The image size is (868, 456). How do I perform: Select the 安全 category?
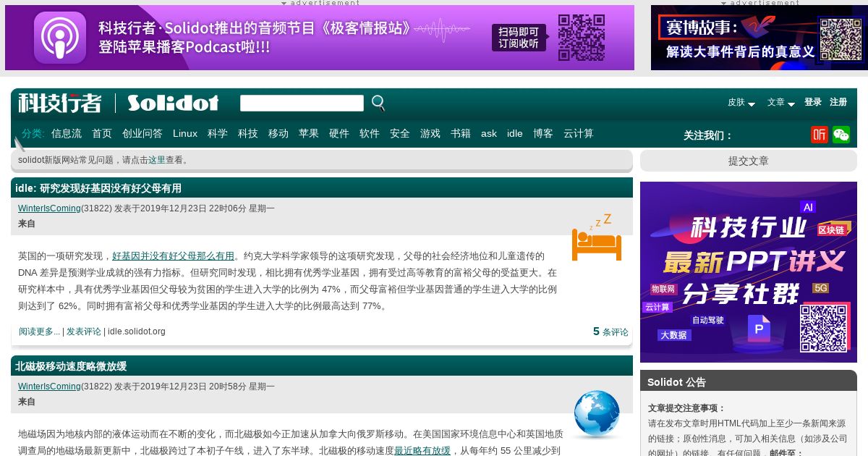tap(400, 134)
